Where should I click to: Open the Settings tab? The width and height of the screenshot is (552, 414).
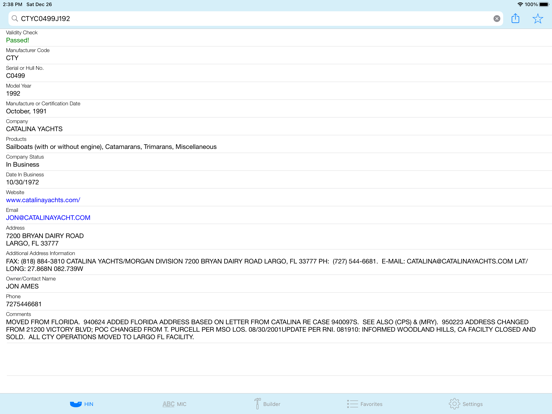466,404
